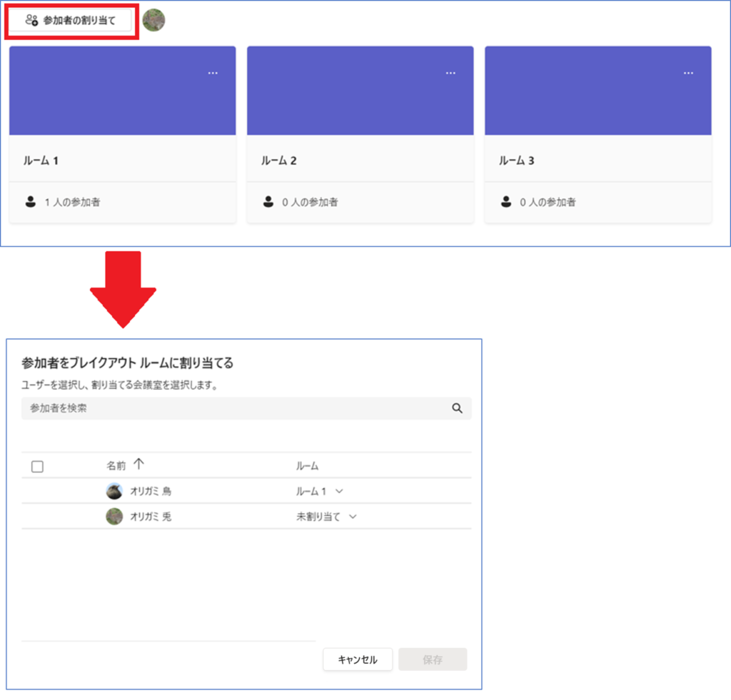Open the more options menu on ルーム 1

(x=213, y=73)
